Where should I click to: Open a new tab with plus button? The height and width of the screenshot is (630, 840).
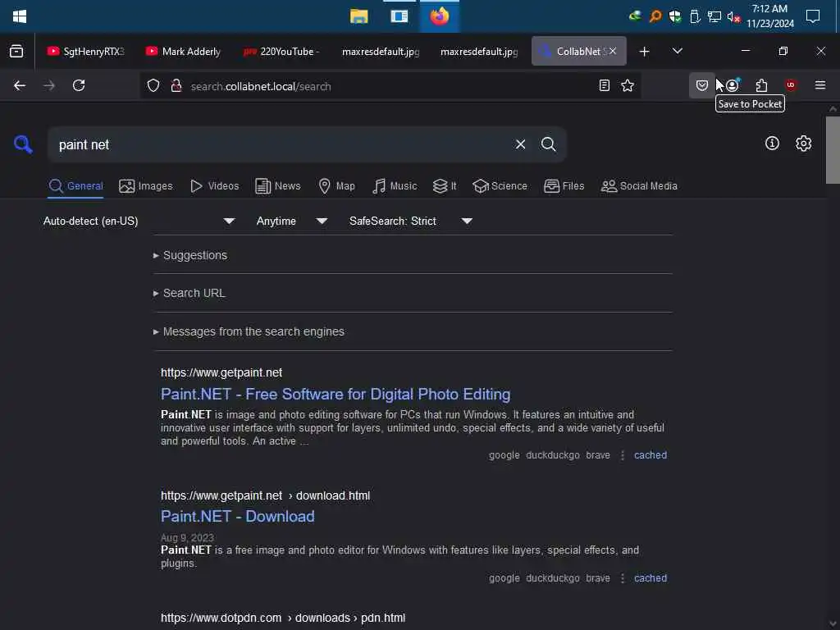pyautogui.click(x=645, y=52)
